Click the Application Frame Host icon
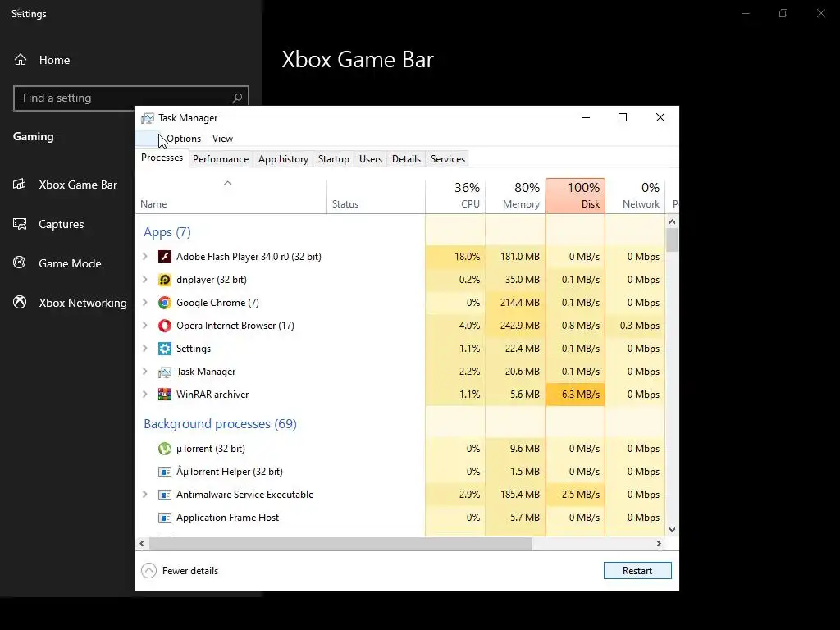 tap(164, 518)
